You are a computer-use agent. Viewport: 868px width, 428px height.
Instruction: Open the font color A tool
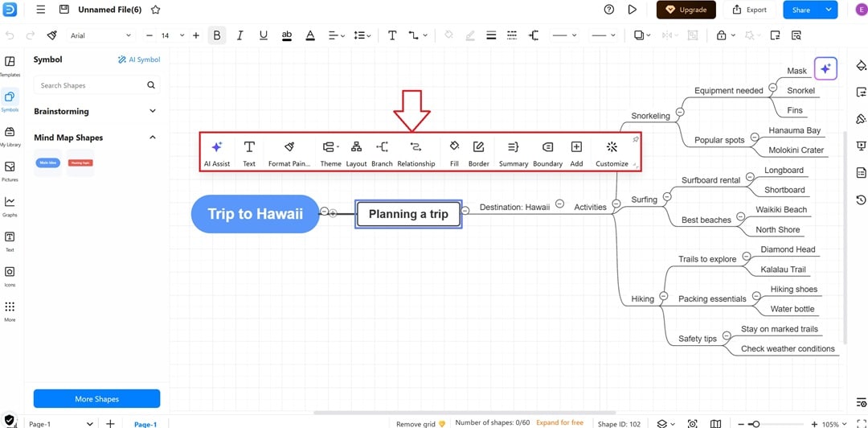310,35
